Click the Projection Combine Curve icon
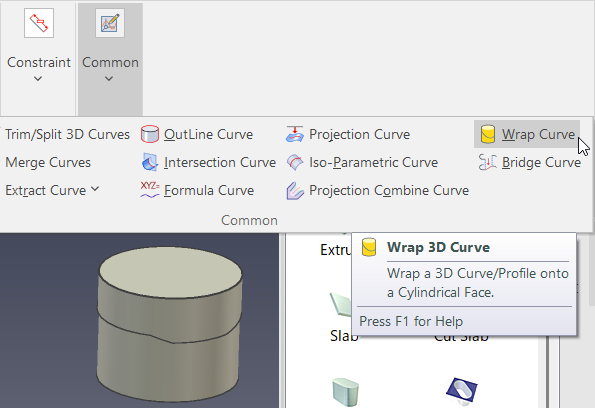 pyautogui.click(x=295, y=190)
